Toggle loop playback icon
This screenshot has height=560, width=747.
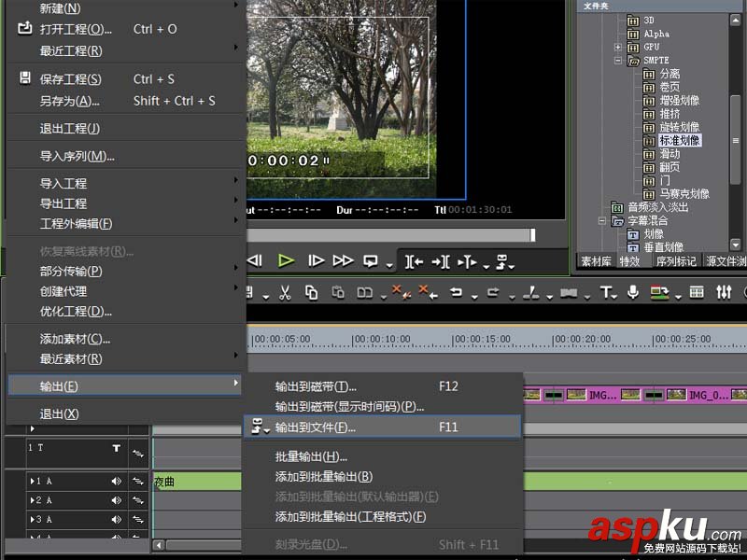click(371, 261)
